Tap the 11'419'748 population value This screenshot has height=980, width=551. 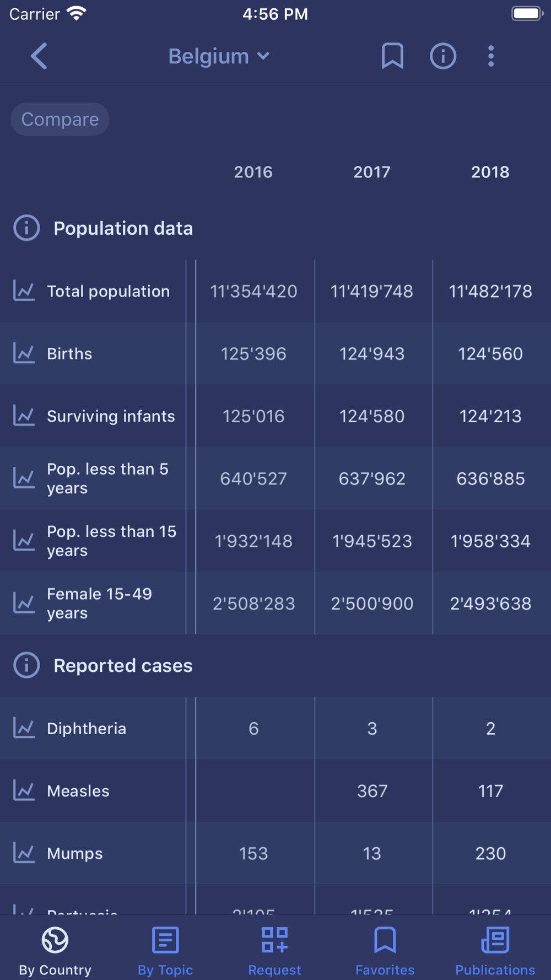coord(372,291)
